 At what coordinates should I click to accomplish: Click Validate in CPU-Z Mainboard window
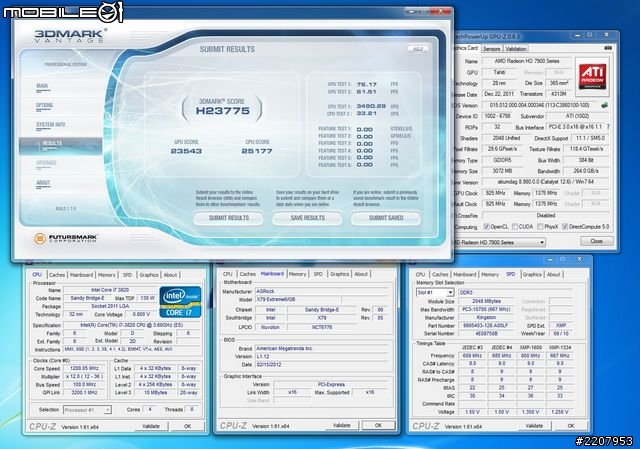(x=342, y=425)
